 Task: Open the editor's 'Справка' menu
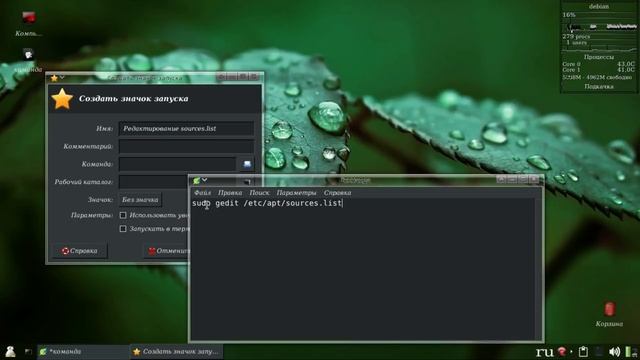pyautogui.click(x=338, y=193)
